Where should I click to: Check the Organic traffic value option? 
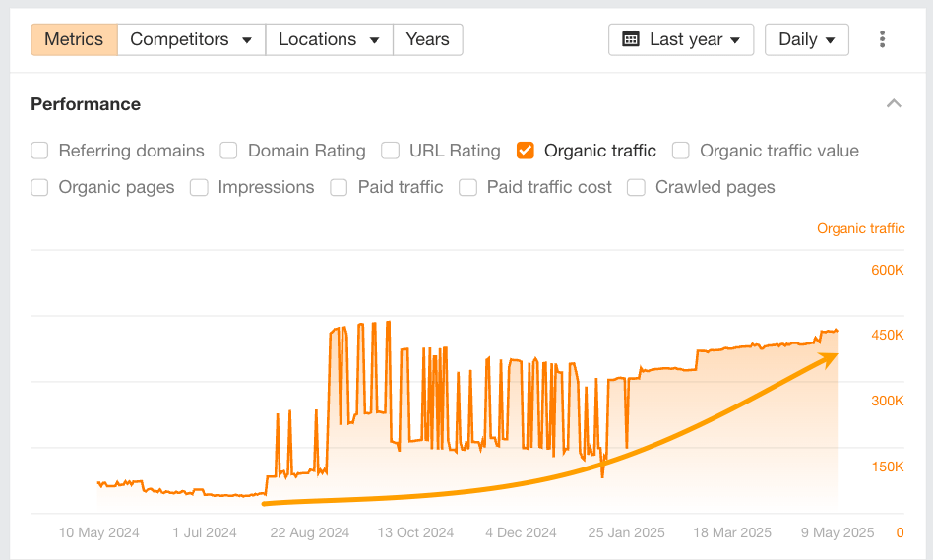coord(681,151)
